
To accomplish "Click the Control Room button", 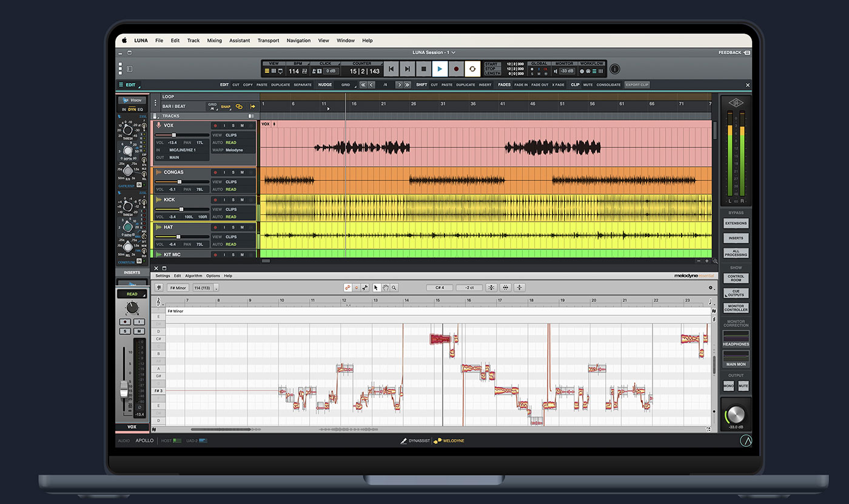I will pos(736,278).
